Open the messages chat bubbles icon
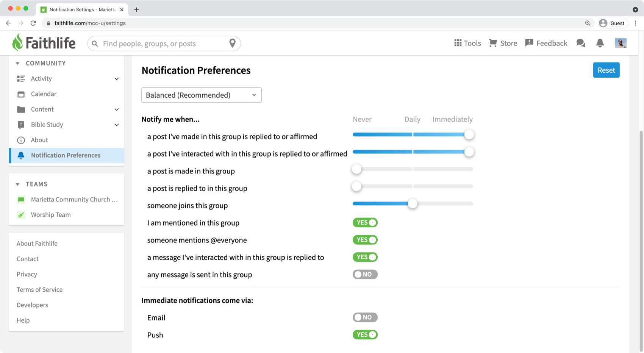The height and width of the screenshot is (353, 644). coord(581,43)
